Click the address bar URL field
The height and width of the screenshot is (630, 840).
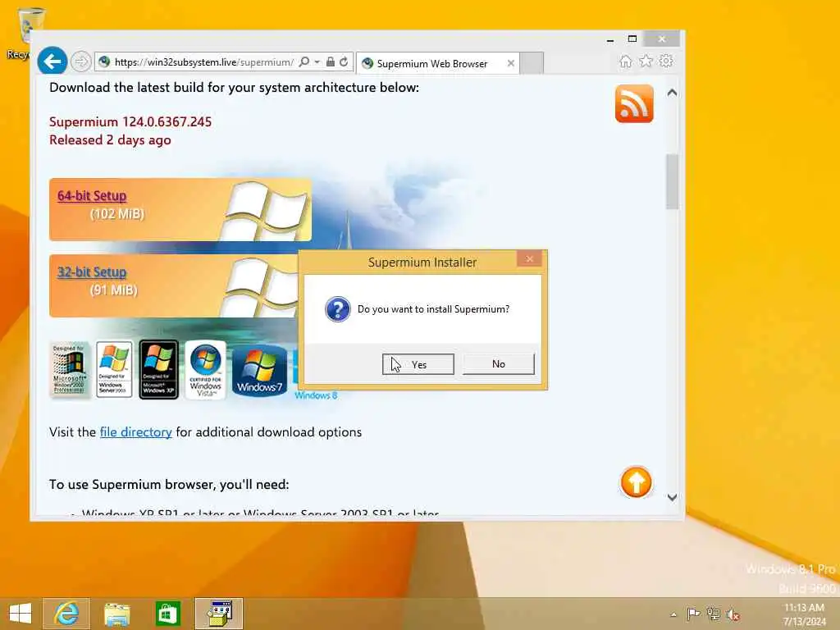pos(203,62)
